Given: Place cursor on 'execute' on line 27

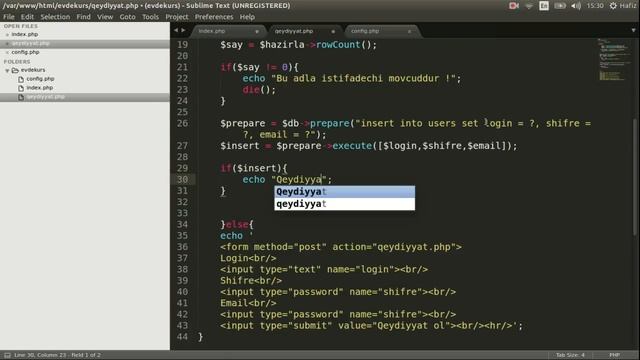Looking at the screenshot, I should click(352, 146).
